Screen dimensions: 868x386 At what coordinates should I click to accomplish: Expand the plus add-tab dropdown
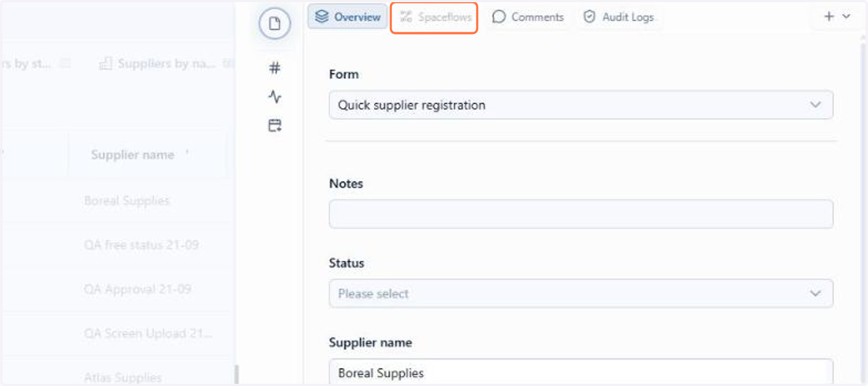pos(837,17)
